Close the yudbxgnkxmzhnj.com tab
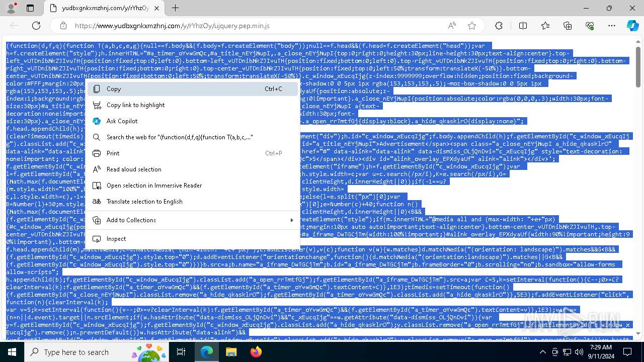The width and height of the screenshot is (644, 362). coord(156,8)
